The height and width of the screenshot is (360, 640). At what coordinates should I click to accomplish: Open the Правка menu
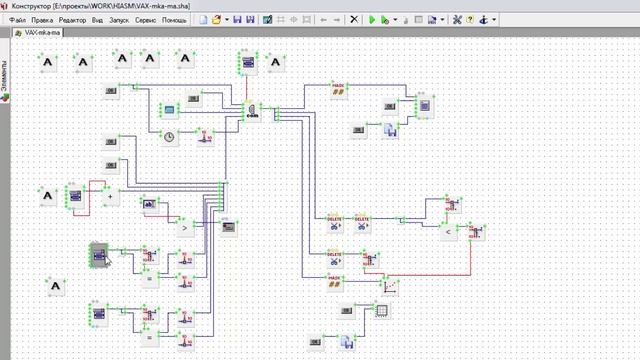pos(42,20)
